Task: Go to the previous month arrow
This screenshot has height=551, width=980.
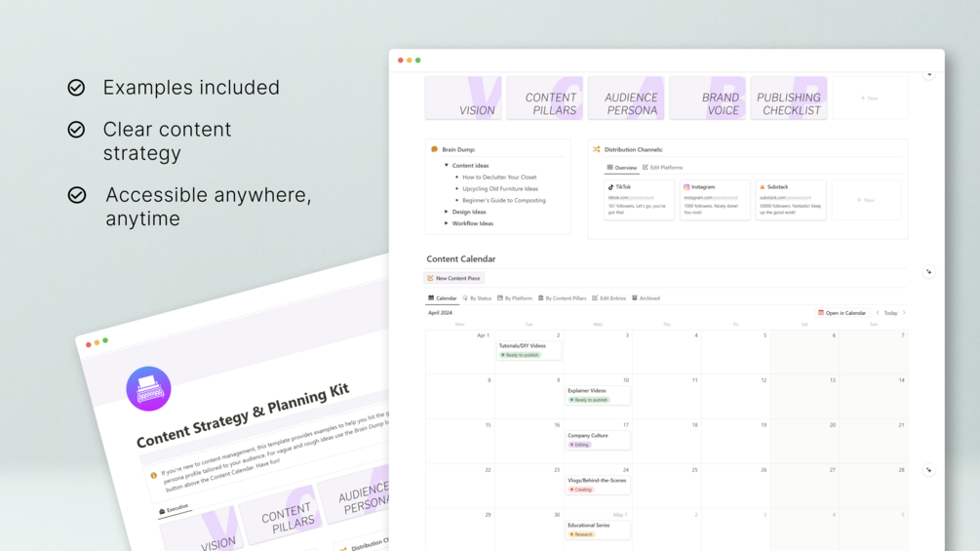Action: [878, 313]
